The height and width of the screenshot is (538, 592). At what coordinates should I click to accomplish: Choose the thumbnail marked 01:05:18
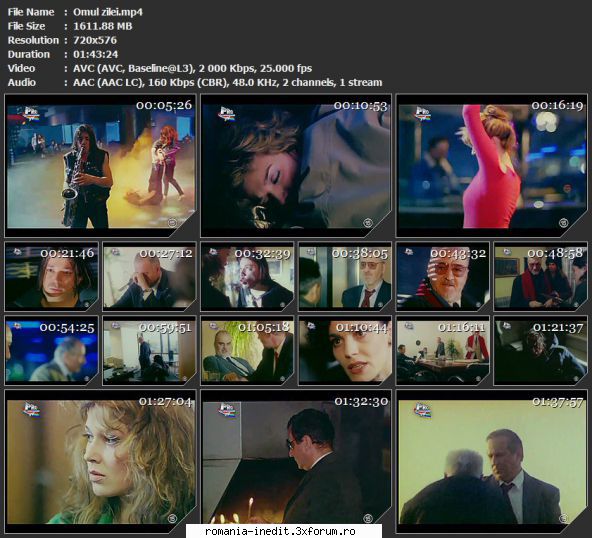tap(247, 351)
